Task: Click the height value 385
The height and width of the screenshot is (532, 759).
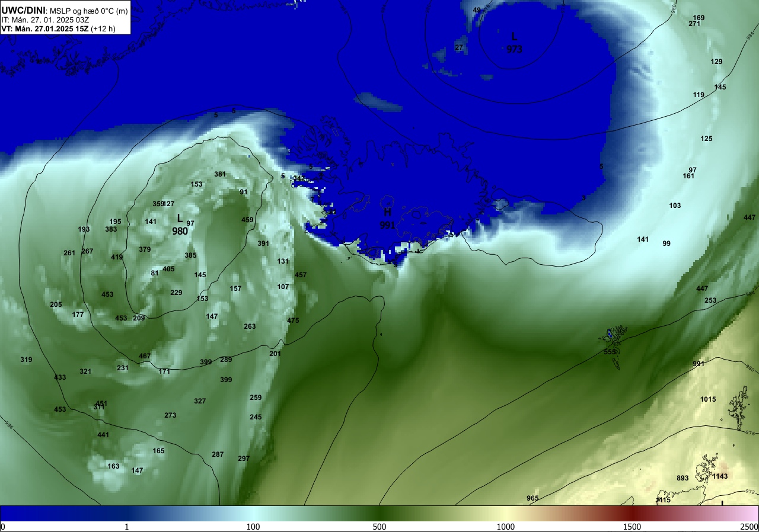Action: [190, 255]
